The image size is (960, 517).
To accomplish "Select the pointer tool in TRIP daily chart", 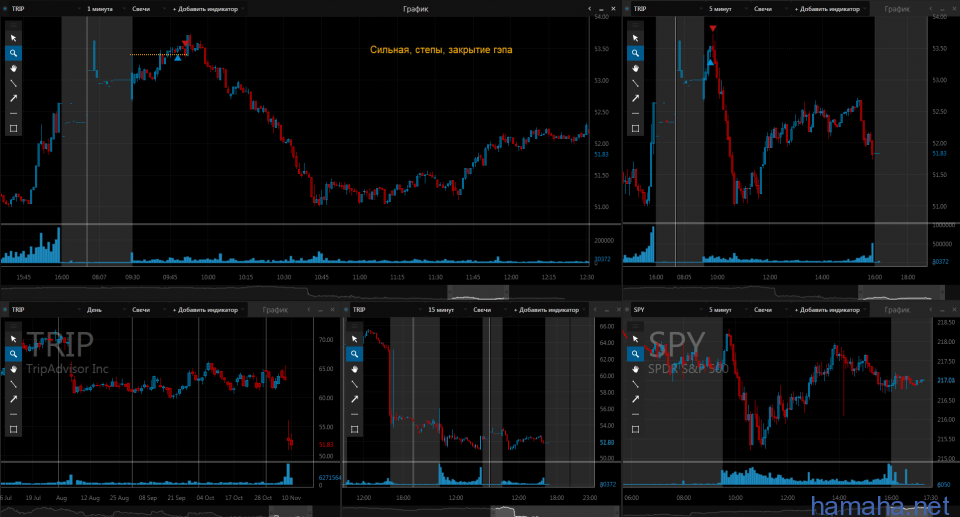I will click(13, 339).
